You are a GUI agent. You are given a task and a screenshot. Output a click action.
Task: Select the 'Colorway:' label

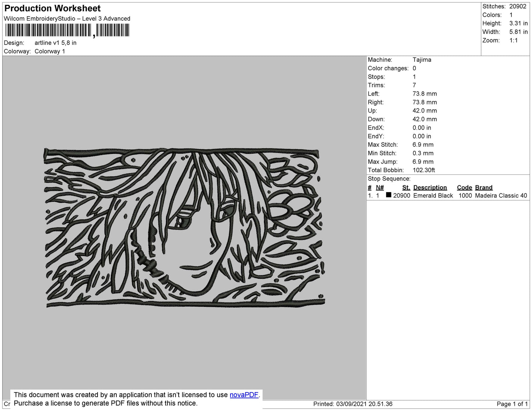pyautogui.click(x=17, y=52)
